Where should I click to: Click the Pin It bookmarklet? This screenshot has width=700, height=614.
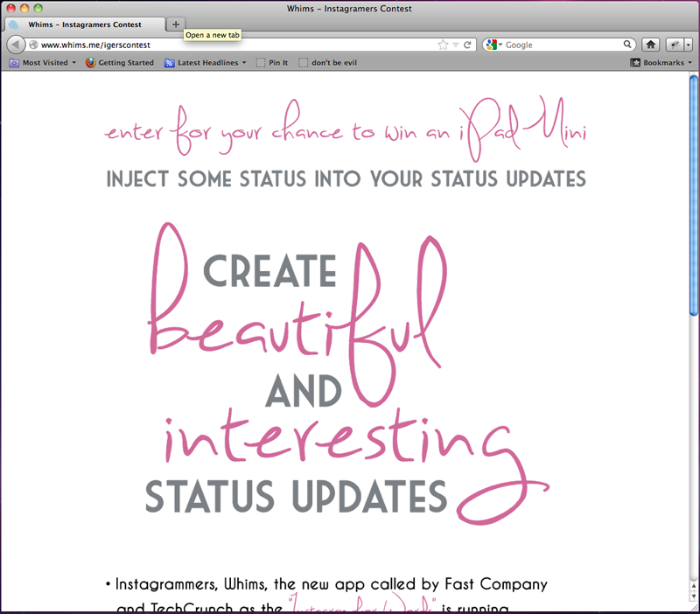(x=272, y=63)
